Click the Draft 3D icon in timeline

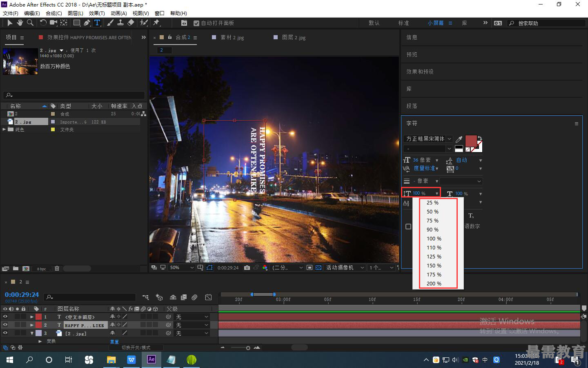click(159, 297)
